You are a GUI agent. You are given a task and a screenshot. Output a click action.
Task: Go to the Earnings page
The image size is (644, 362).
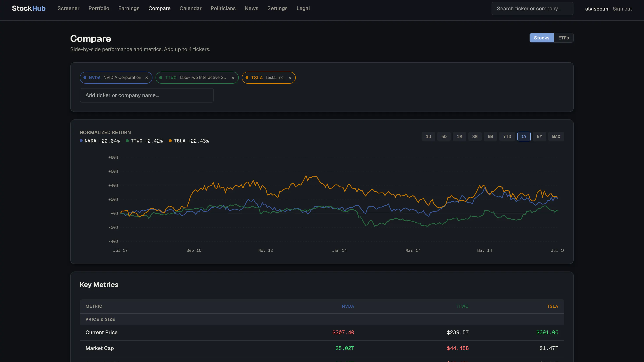(129, 8)
